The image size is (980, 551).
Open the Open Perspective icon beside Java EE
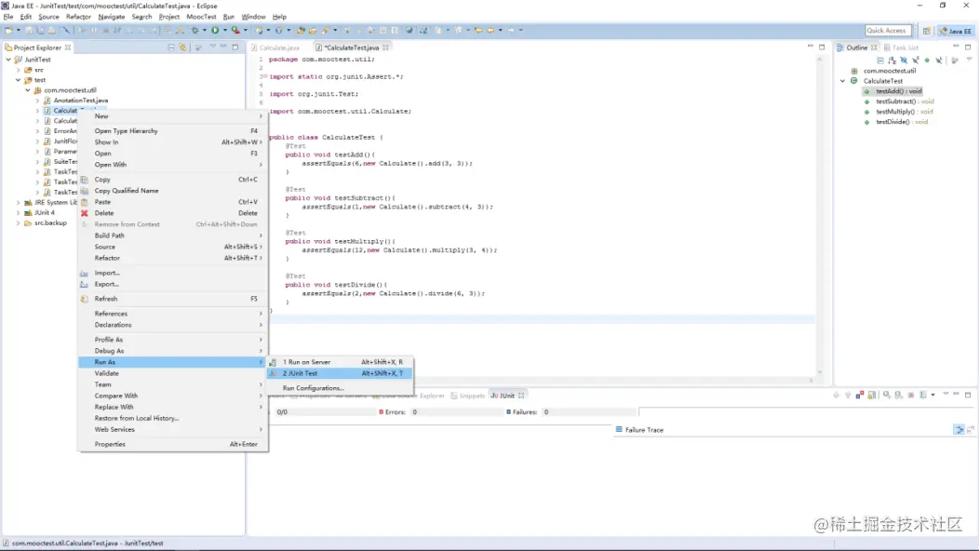[927, 31]
